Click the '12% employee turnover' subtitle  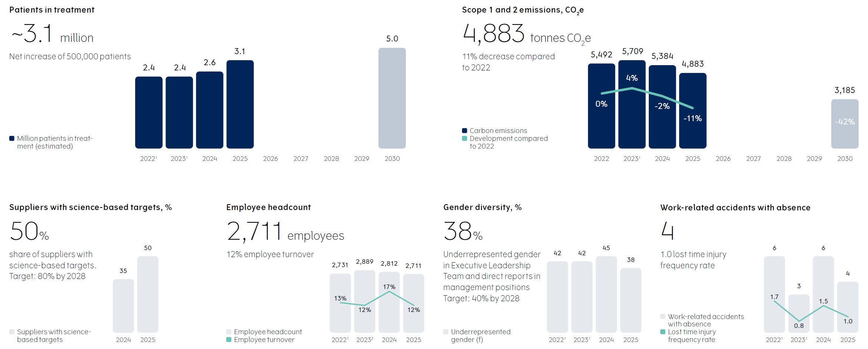click(x=270, y=255)
